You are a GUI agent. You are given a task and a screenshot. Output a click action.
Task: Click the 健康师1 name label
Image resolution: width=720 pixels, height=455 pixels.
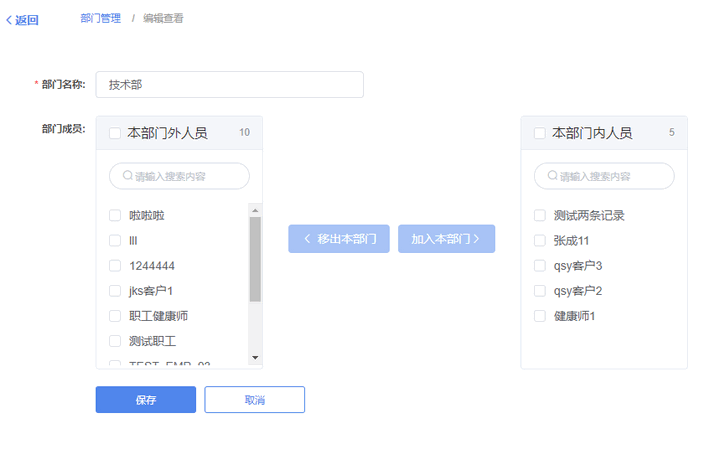coord(574,316)
